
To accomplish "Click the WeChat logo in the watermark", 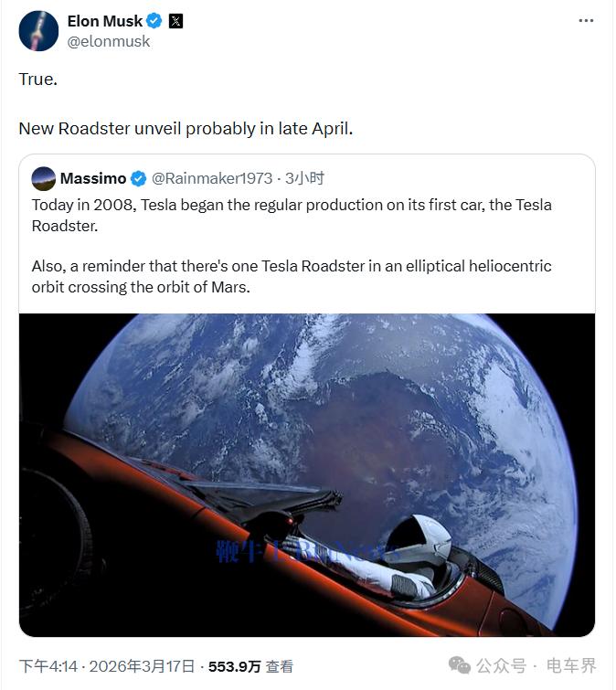I will pyautogui.click(x=460, y=664).
